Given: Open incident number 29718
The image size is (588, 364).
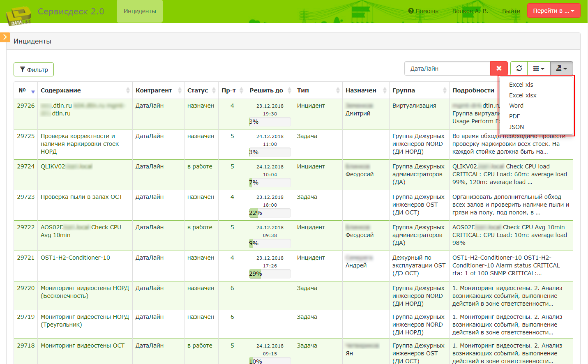Looking at the screenshot, I should [x=26, y=346].
